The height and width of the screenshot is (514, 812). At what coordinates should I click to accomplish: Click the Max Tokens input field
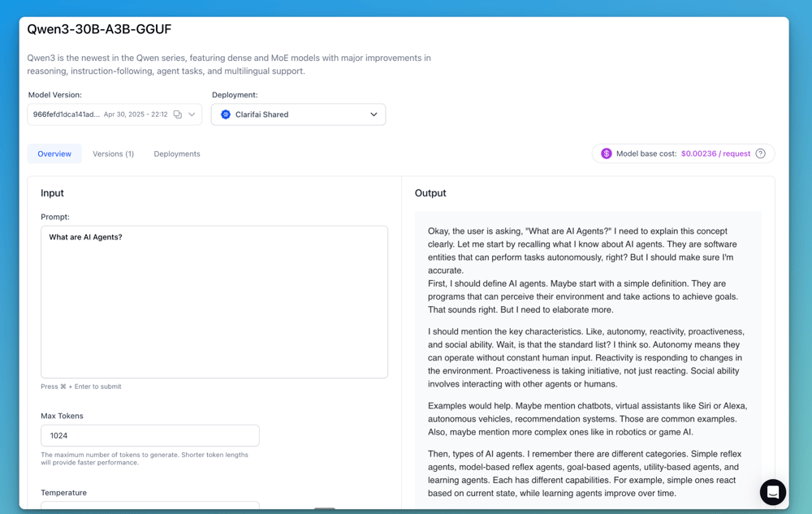coord(150,435)
